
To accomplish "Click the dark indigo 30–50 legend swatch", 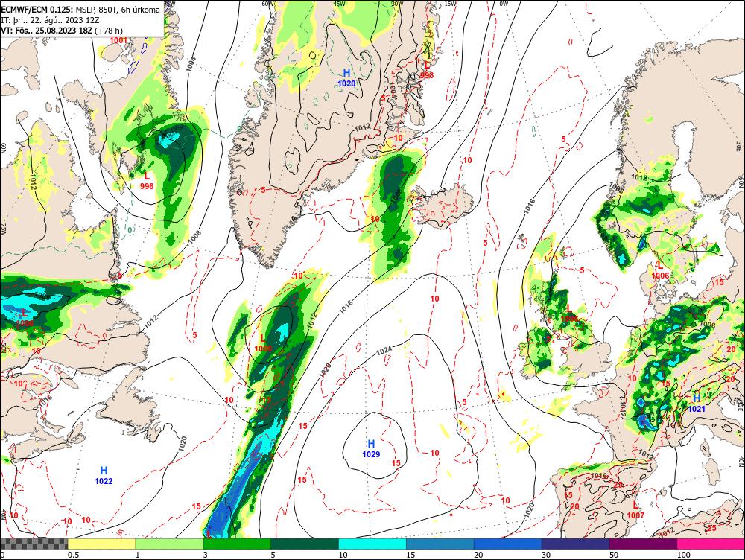I will pos(575,544).
